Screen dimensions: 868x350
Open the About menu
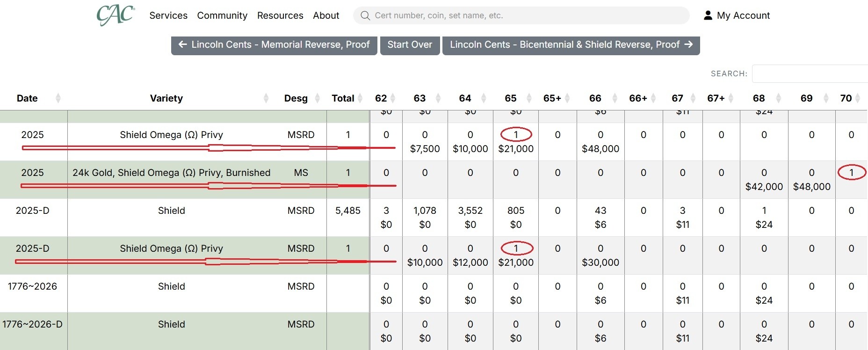(326, 15)
